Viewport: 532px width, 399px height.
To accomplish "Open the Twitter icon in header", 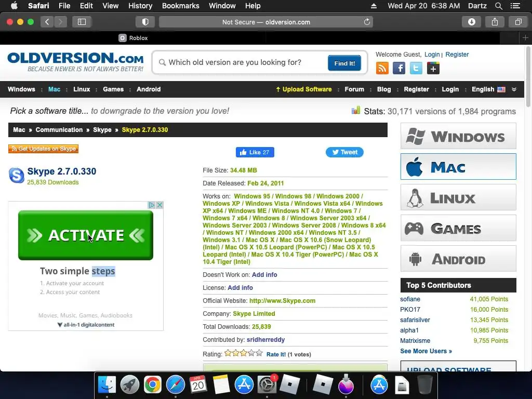I will [x=416, y=68].
